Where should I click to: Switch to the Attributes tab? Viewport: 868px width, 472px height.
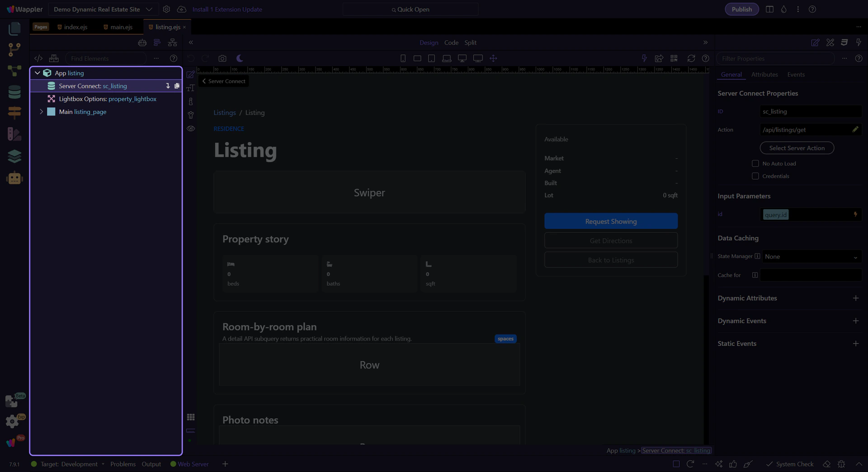pyautogui.click(x=764, y=75)
